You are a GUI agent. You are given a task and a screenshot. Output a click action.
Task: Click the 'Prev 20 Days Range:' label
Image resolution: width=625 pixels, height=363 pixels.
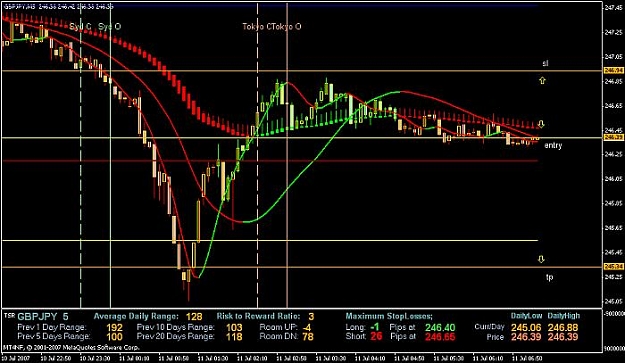pyautogui.click(x=176, y=337)
